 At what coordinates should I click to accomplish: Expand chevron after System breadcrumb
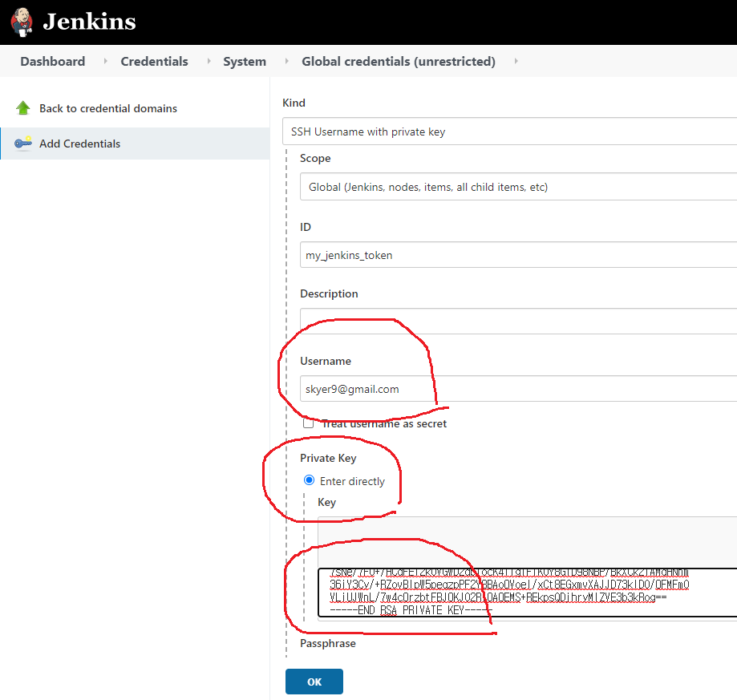point(287,61)
